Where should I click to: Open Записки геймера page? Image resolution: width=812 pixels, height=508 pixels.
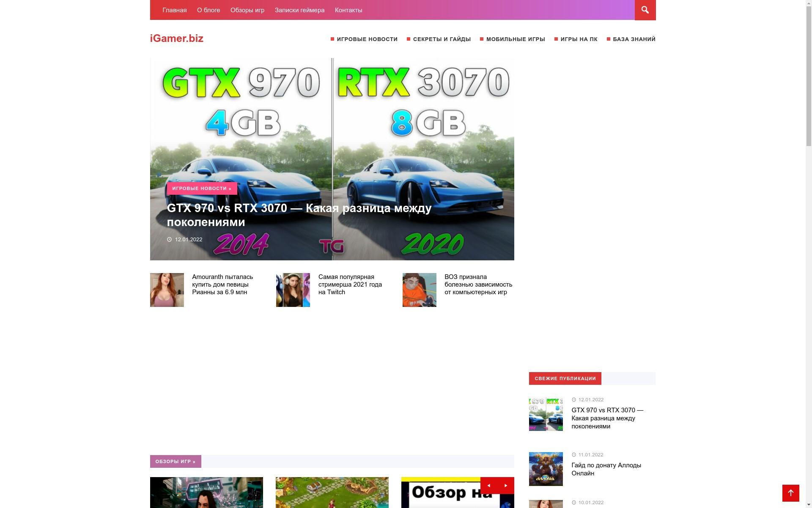(x=299, y=10)
